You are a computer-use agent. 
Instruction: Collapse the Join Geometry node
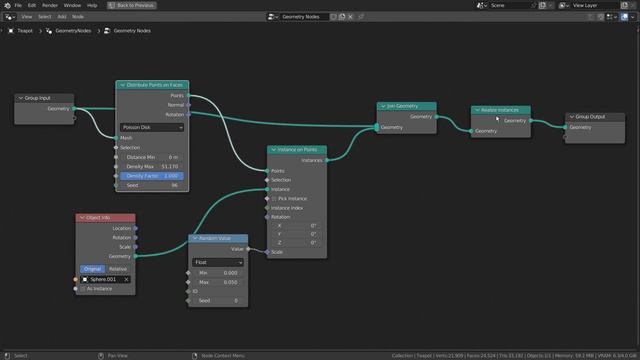pos(383,106)
